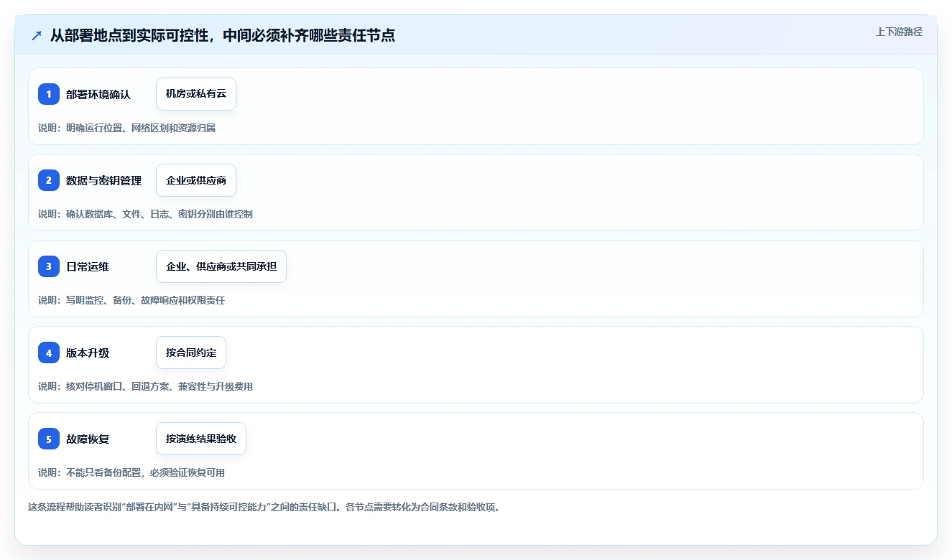Screen dimensions: 952x560
Task: Click the arrow icon beside the header title
Action: tap(37, 36)
